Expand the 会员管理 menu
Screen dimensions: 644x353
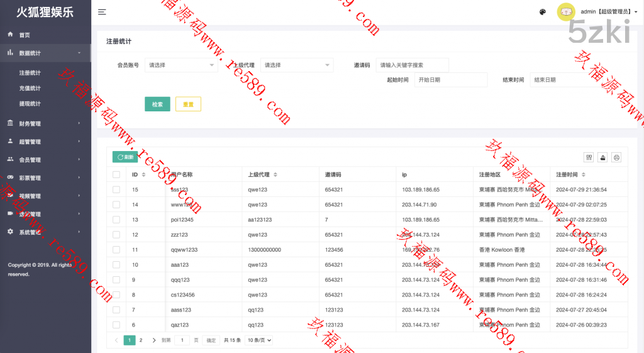[45, 160]
